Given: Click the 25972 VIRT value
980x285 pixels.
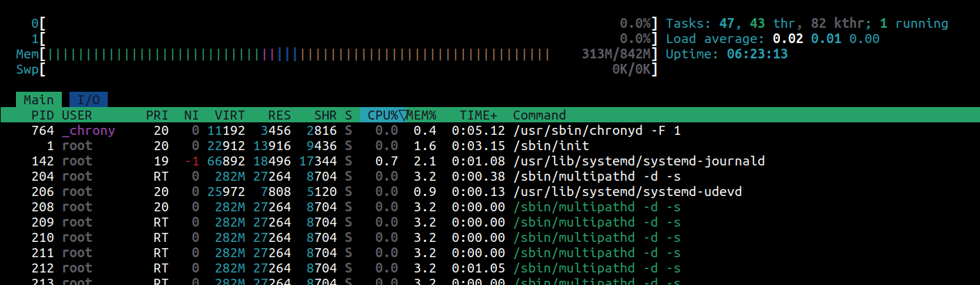Looking at the screenshot, I should [226, 192].
